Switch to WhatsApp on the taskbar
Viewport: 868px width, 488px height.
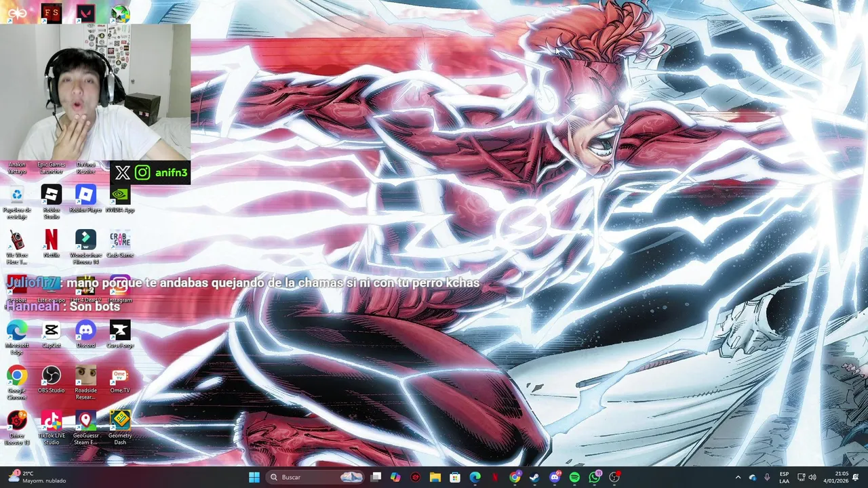click(594, 477)
